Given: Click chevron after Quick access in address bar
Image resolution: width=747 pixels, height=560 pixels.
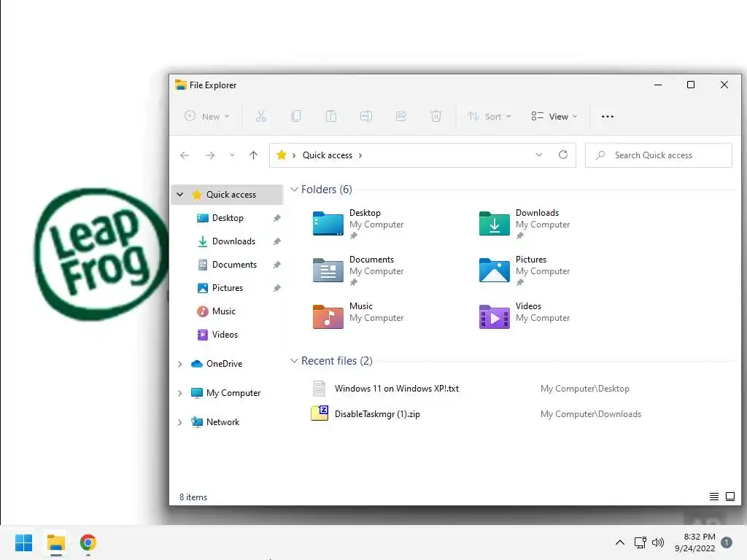Looking at the screenshot, I should [360, 155].
